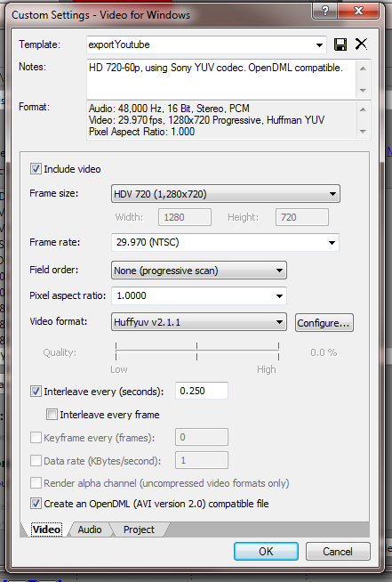Uncheck the Include video checkbox

(x=36, y=169)
